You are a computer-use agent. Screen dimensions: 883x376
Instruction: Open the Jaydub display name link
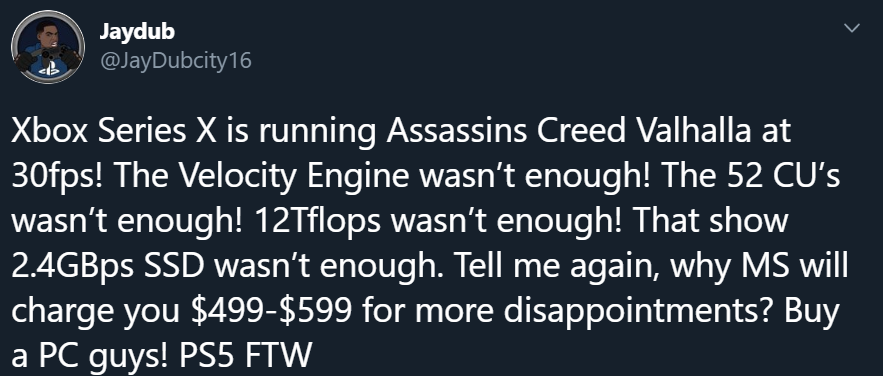point(137,32)
